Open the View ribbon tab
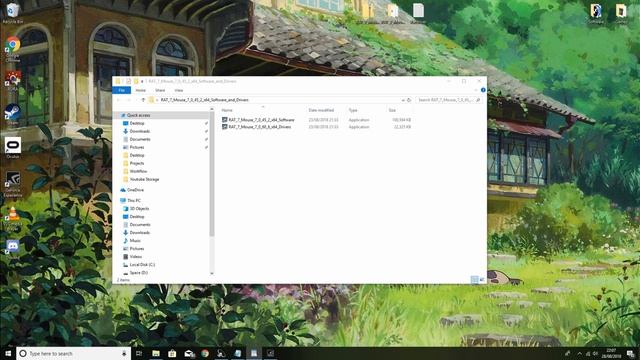 click(179, 90)
